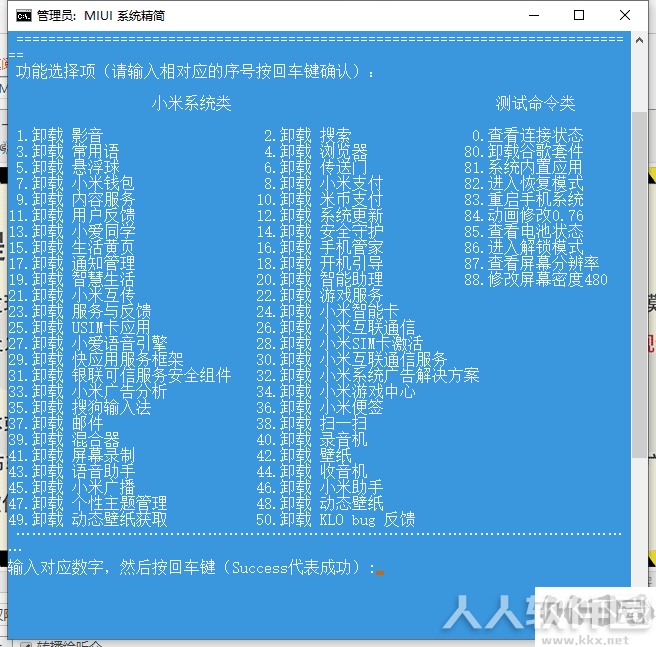The image size is (656, 647).
Task: Select text '81. 系统内置应用'
Action: tap(523, 167)
